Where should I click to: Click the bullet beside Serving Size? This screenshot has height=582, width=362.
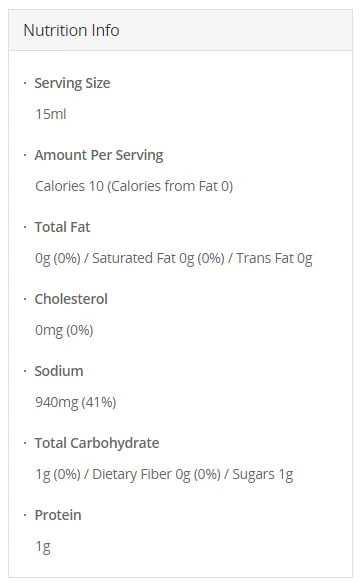coord(25,83)
